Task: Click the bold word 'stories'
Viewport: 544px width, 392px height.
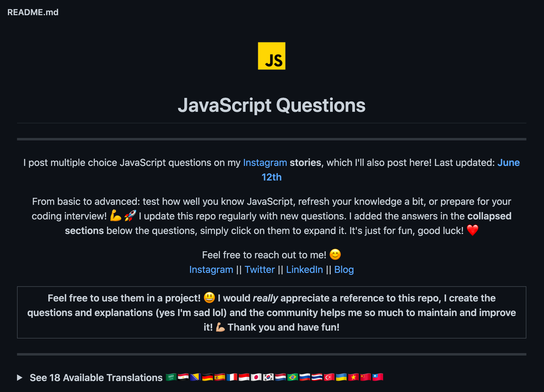Action: (x=305, y=163)
